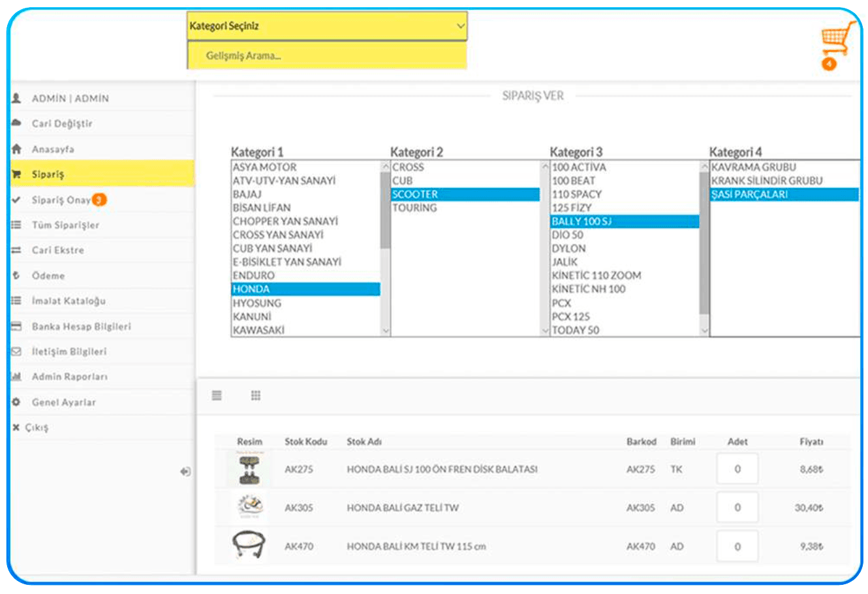This screenshot has height=594, width=868.
Task: Click quantity field for AK275
Action: (737, 469)
